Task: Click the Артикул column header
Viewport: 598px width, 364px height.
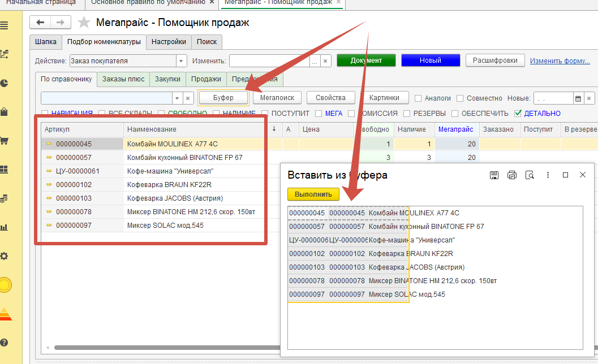Action: [x=83, y=129]
